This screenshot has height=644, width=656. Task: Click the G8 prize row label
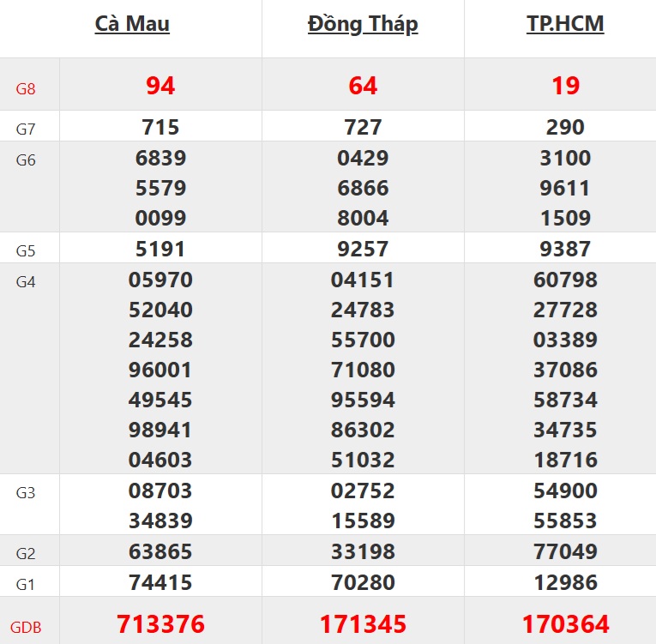(26, 87)
